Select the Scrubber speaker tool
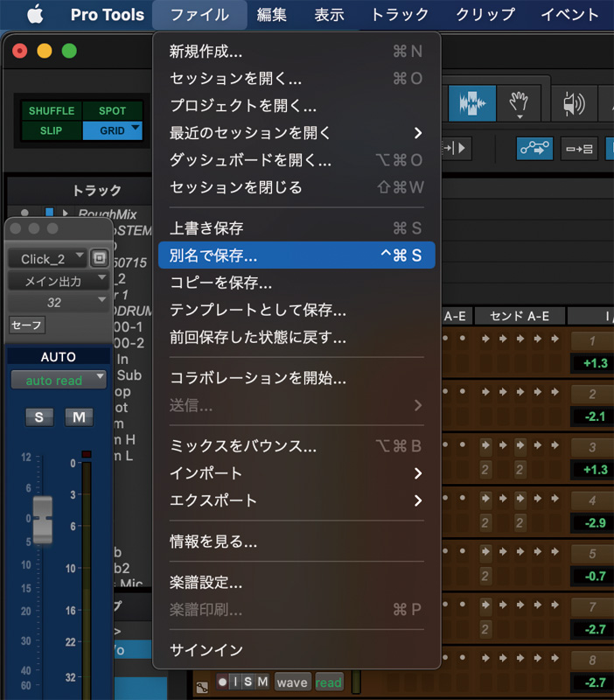The width and height of the screenshot is (614, 700). [574, 103]
